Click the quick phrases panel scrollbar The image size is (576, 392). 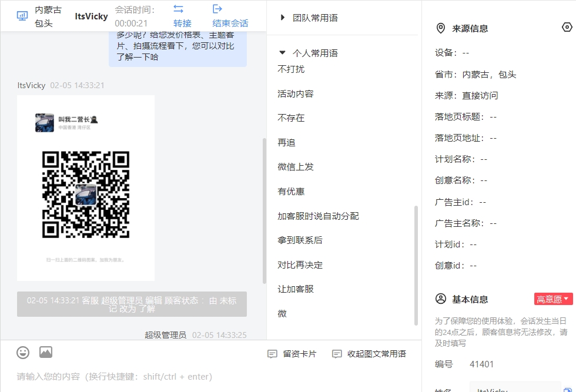click(x=416, y=265)
